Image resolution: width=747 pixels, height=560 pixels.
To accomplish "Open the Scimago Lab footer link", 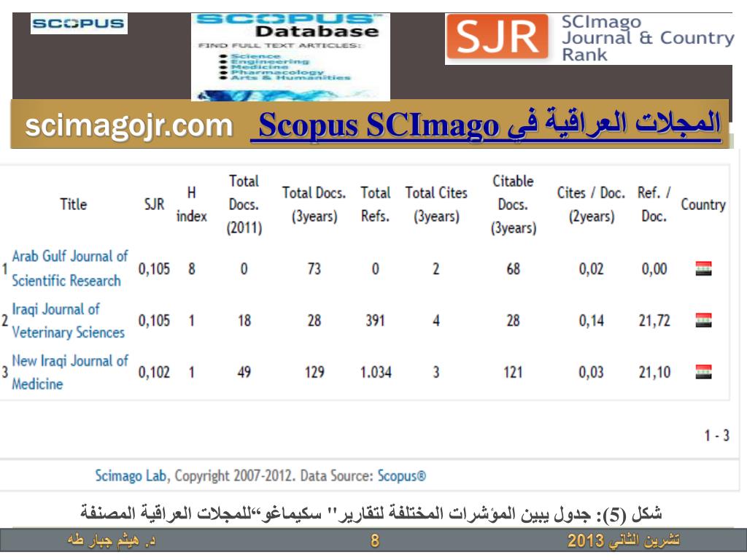I will [x=131, y=475].
